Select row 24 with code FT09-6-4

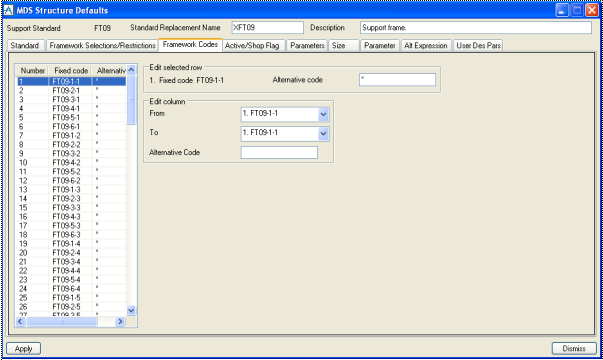click(x=71, y=289)
